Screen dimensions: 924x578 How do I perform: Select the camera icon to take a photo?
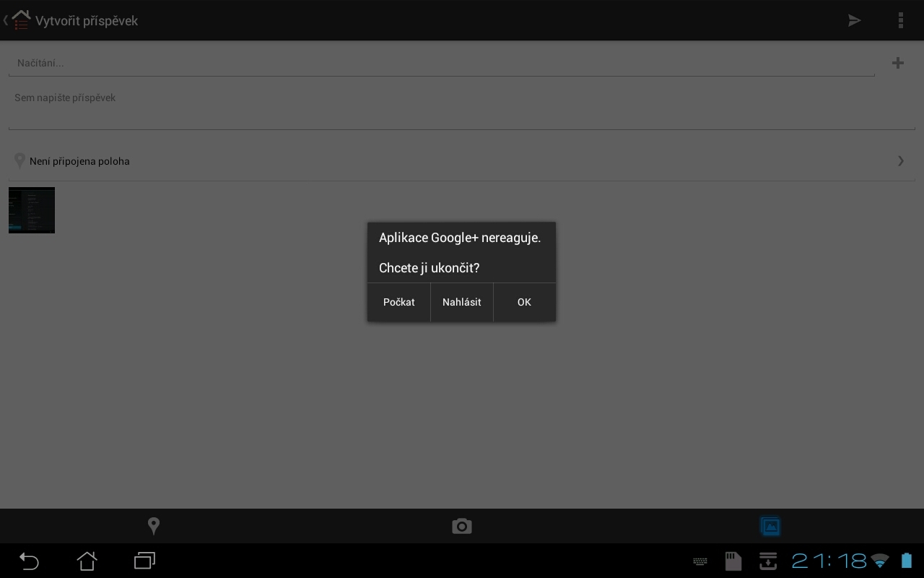pos(462,526)
